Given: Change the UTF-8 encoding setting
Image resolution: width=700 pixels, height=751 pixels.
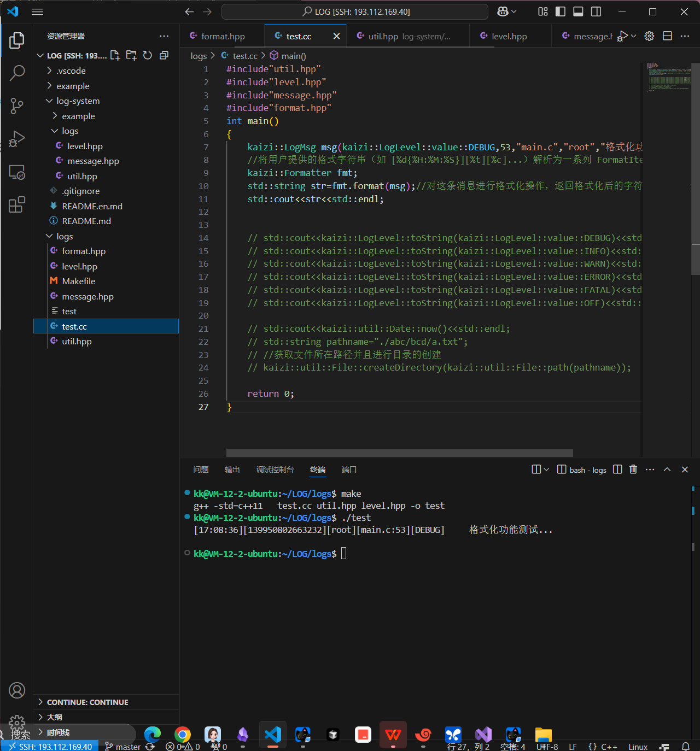Looking at the screenshot, I should (547, 747).
